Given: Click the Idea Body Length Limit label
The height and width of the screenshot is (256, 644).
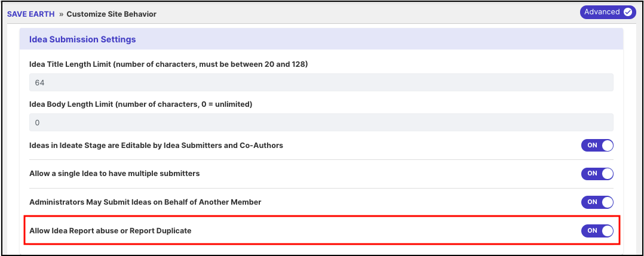Looking at the screenshot, I should pos(141,104).
